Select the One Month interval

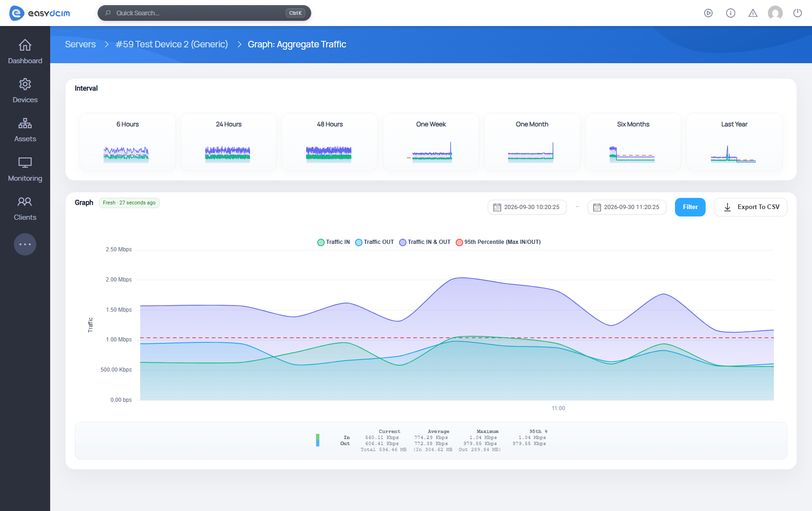pos(532,142)
